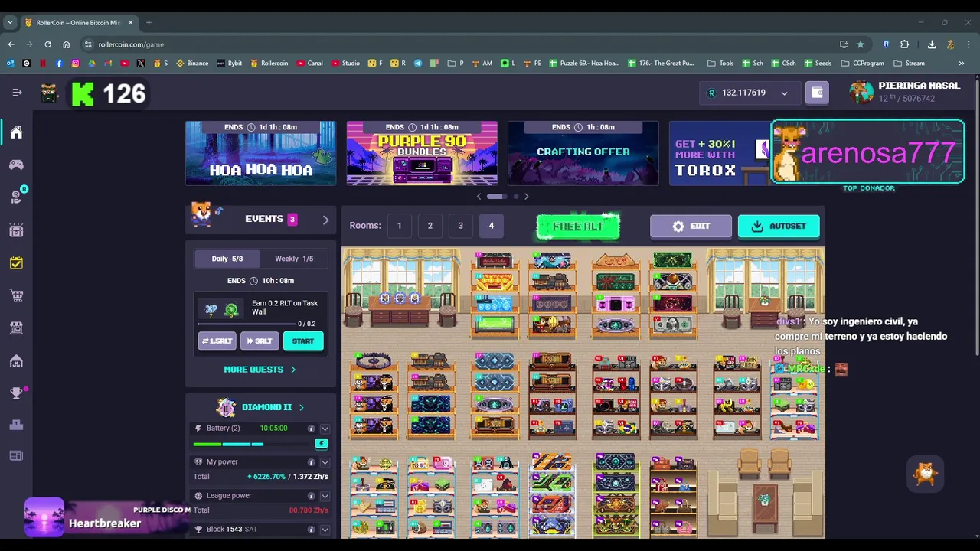Click the AUTOSET button

click(x=779, y=226)
